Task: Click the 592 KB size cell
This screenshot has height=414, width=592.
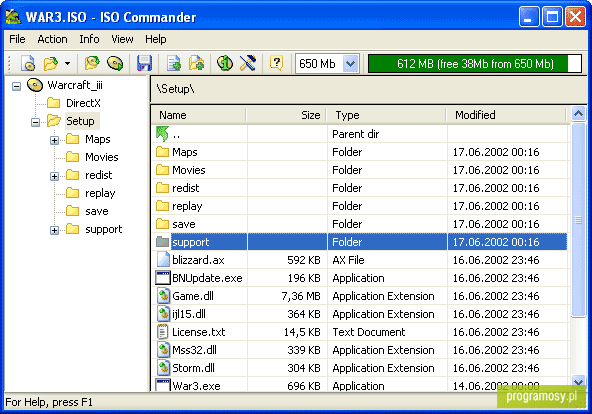Action: pos(304,260)
